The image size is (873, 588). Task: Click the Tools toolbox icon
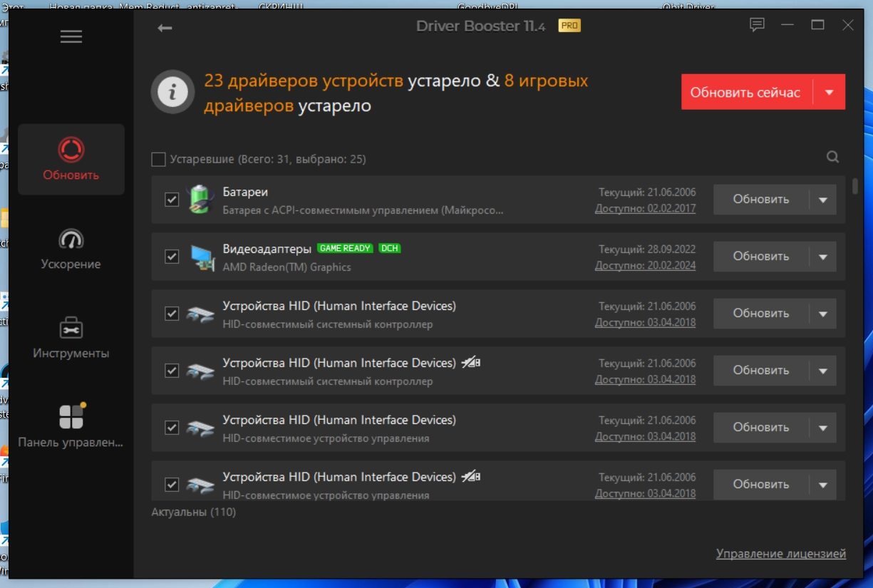point(71,328)
